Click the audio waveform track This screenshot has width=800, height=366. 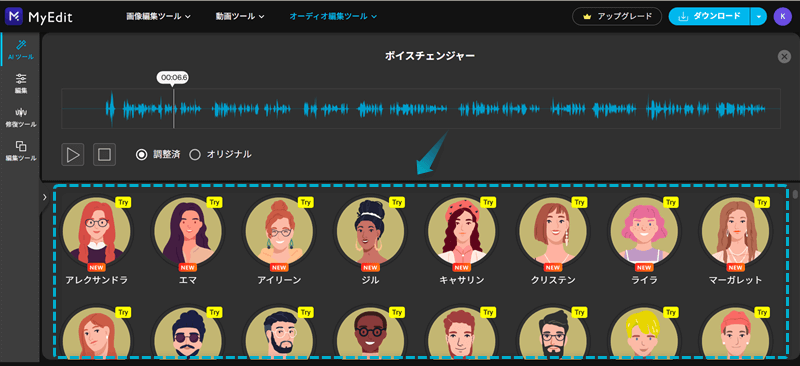point(421,108)
